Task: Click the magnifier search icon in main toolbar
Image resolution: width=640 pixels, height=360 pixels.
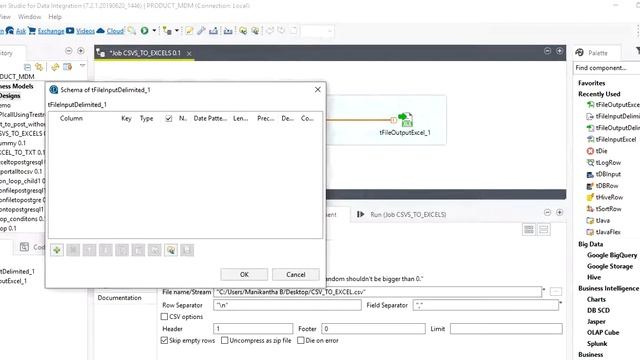Action: (x=131, y=31)
